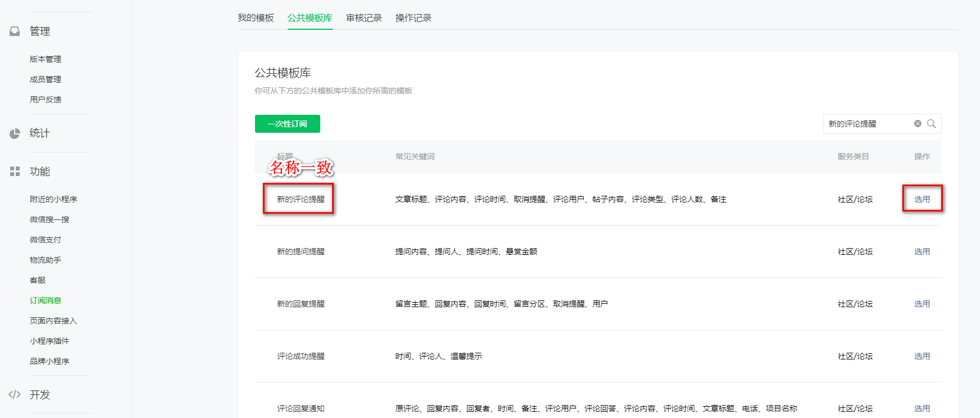Open 版本管理 in the sidebar
This screenshot has width=980, height=418.
coord(46,59)
